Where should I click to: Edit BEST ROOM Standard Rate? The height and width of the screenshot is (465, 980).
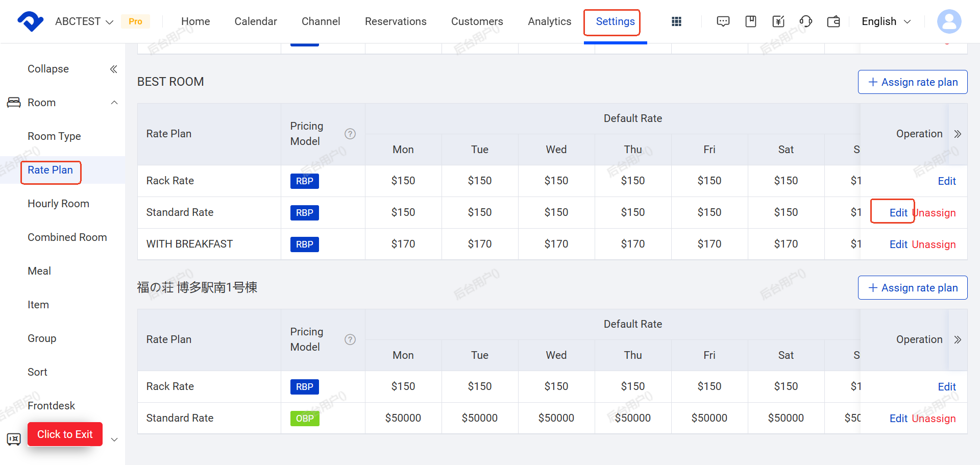[x=898, y=213]
